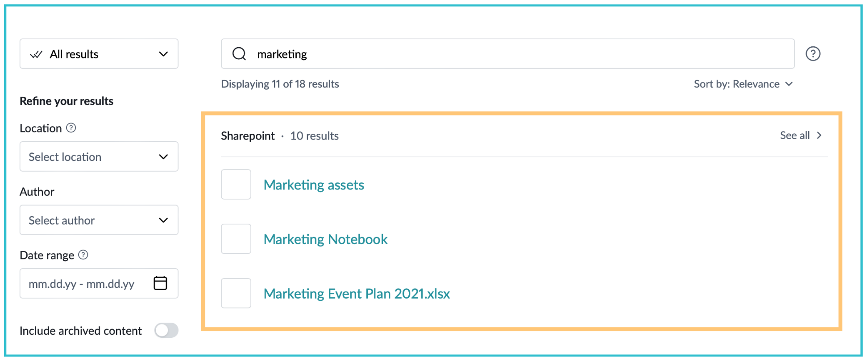868x361 pixels.
Task: Open Marketing Event Plan 2021.xlsx
Action: [357, 294]
